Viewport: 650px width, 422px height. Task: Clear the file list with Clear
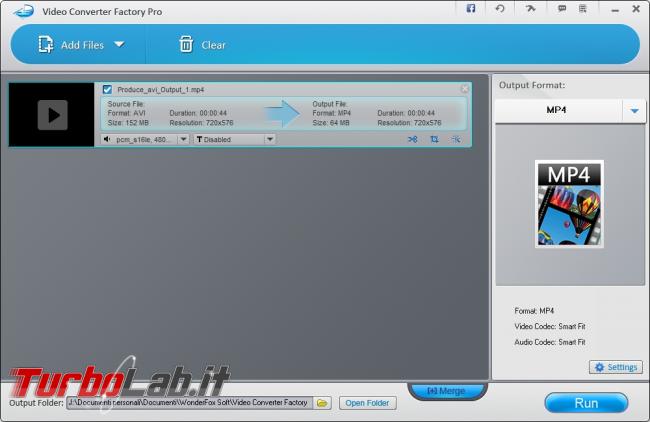coord(203,45)
